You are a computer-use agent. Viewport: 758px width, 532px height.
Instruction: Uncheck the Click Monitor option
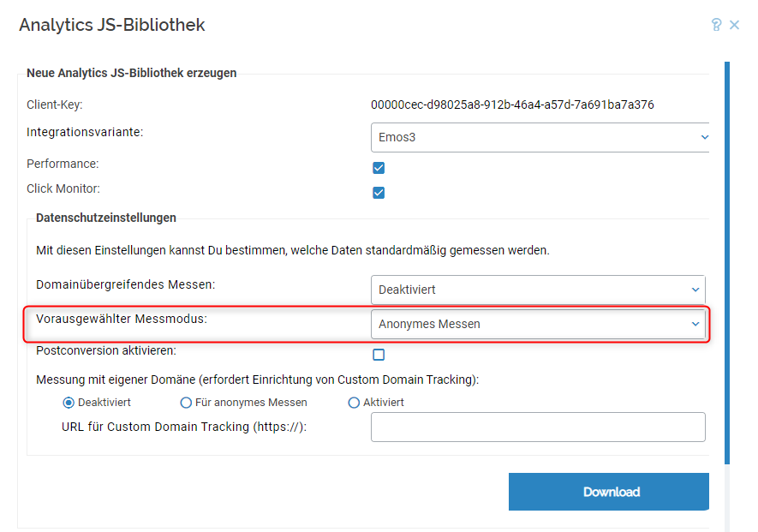pyautogui.click(x=379, y=193)
